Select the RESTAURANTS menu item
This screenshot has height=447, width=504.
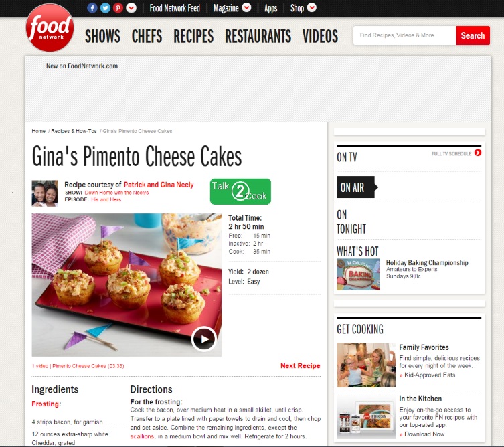pyautogui.click(x=258, y=36)
